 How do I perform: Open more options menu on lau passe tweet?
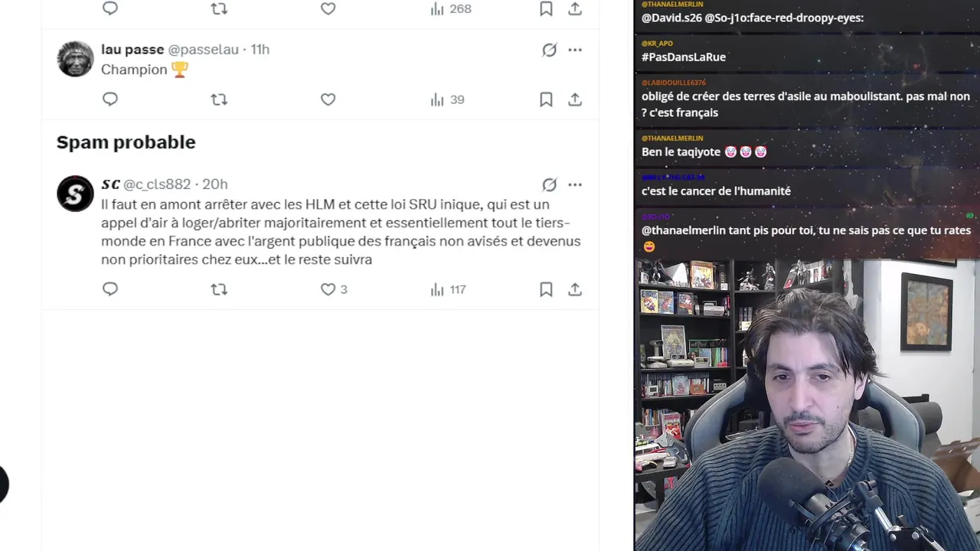click(575, 50)
